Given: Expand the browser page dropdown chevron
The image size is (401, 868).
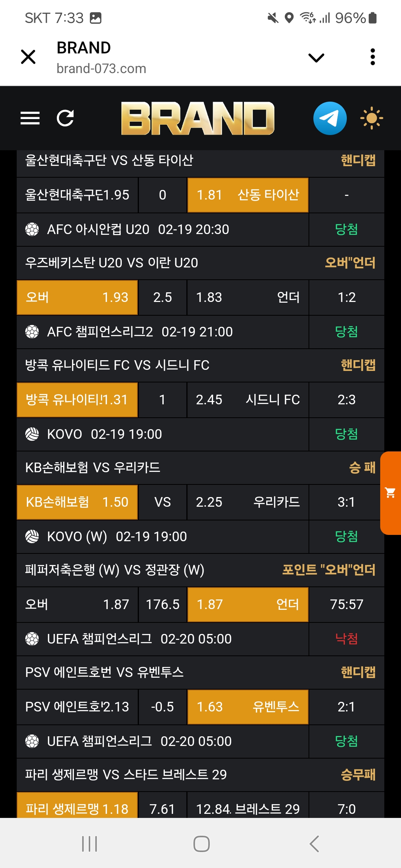Looking at the screenshot, I should click(x=316, y=58).
